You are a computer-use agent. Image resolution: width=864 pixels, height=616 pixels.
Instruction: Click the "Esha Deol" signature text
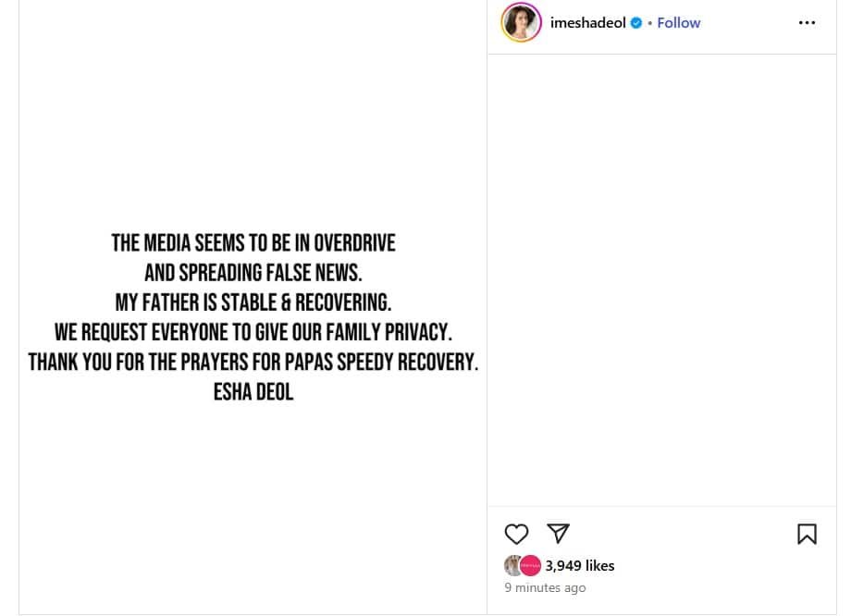coord(253,392)
